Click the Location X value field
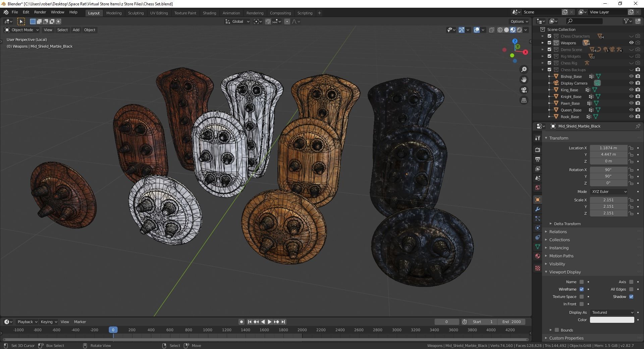Viewport: 644px width, 349px height. point(608,148)
